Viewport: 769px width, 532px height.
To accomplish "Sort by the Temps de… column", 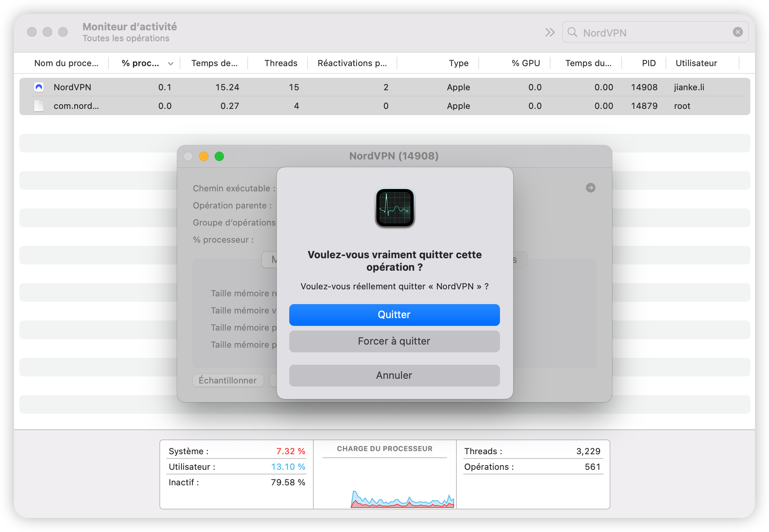I will (x=214, y=63).
